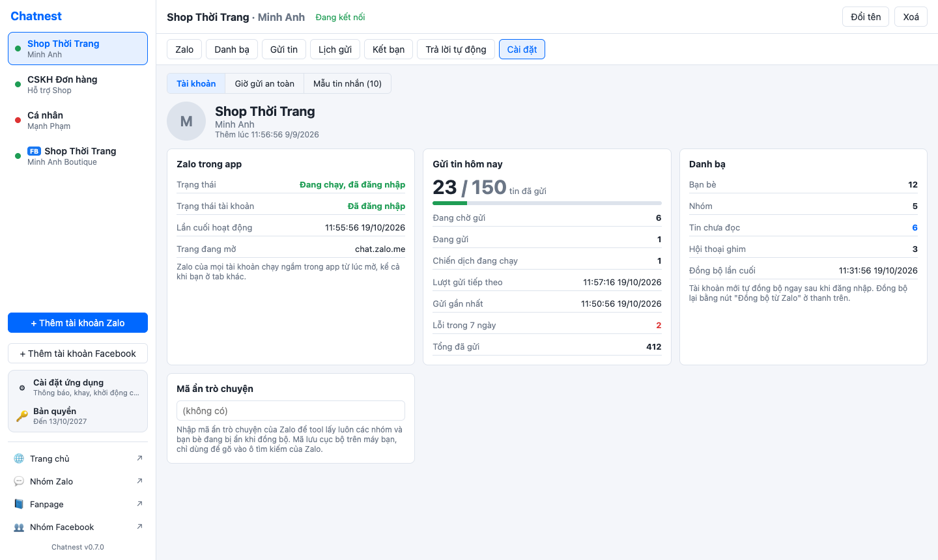Click the 23/150 sent progress bar

click(x=547, y=203)
